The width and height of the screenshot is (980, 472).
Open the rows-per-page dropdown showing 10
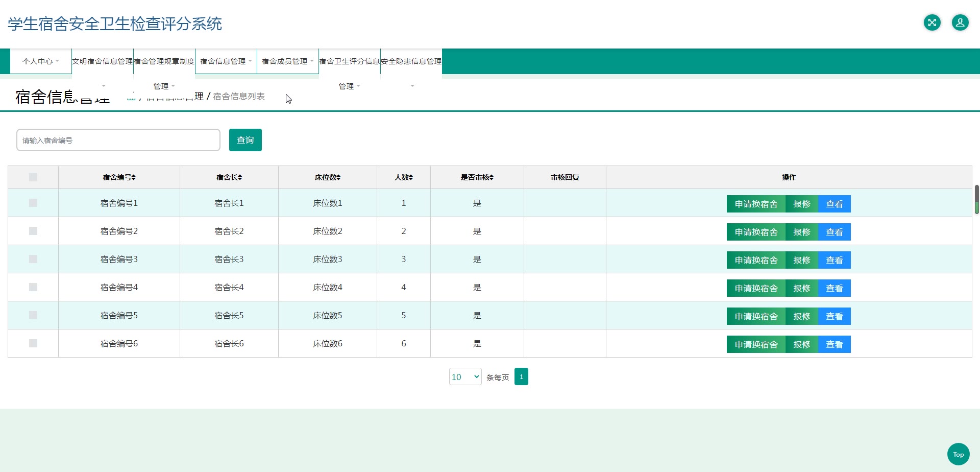[x=465, y=376]
